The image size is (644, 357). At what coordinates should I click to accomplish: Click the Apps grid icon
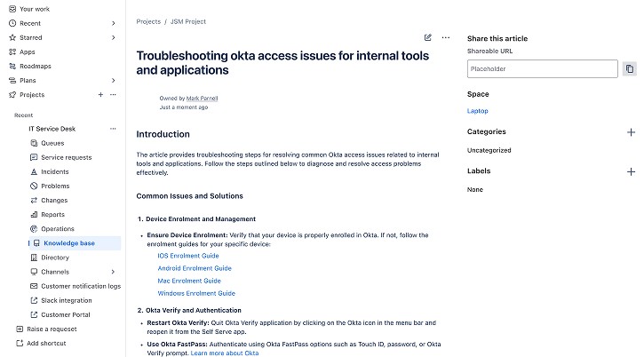[12, 52]
